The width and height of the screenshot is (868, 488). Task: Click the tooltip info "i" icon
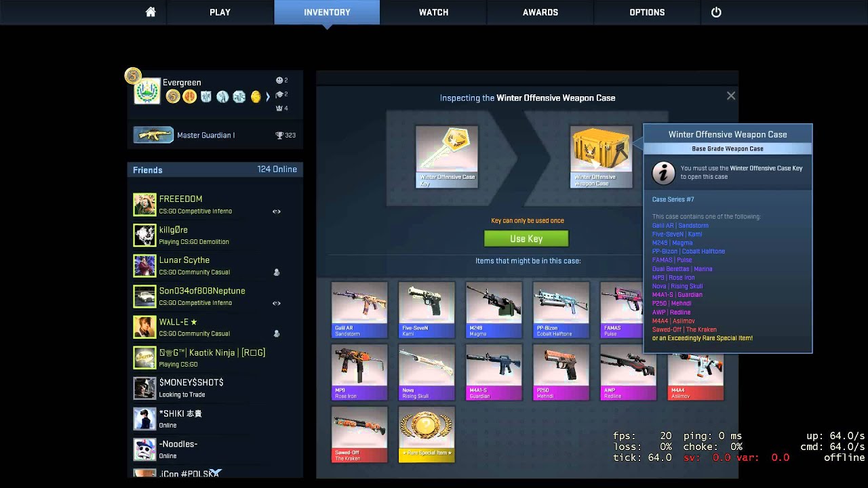click(x=663, y=173)
